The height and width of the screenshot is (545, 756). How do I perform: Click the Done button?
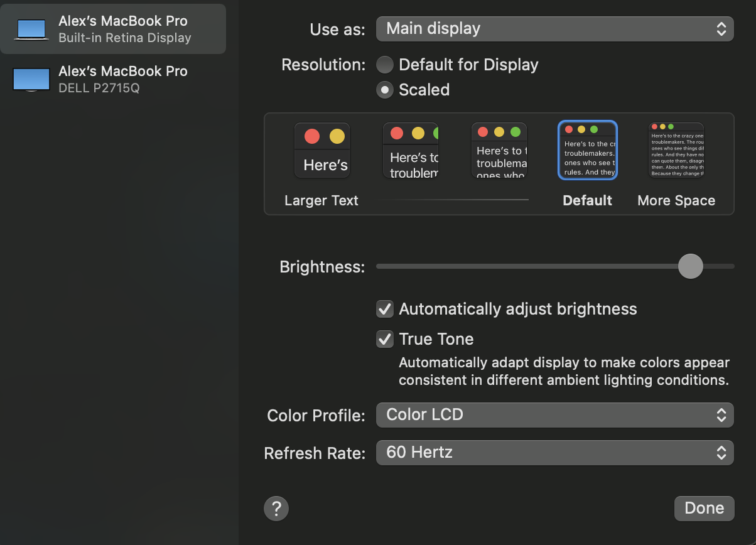704,508
